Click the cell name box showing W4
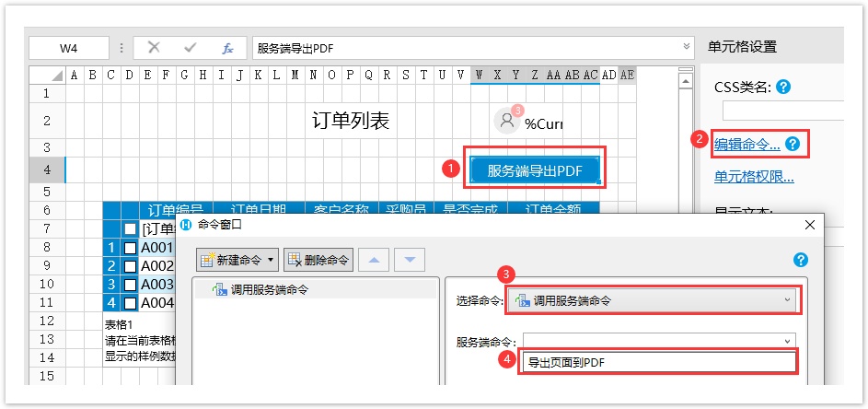The image size is (868, 409). point(69,48)
